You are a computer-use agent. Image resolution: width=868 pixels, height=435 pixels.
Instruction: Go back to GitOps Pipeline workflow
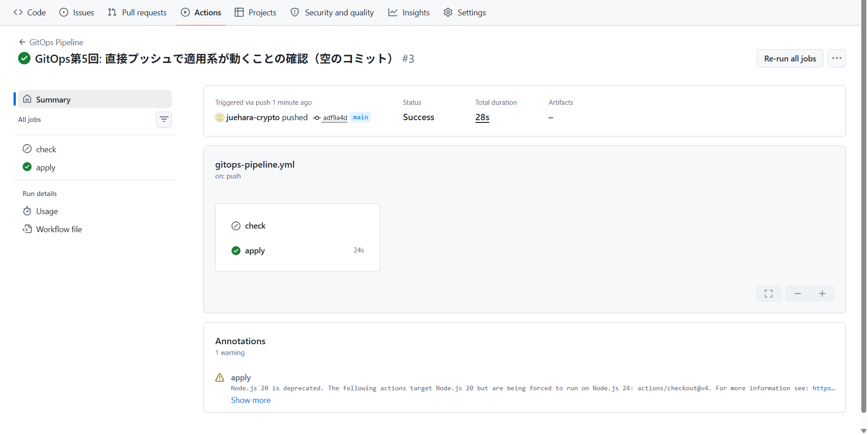(51, 42)
